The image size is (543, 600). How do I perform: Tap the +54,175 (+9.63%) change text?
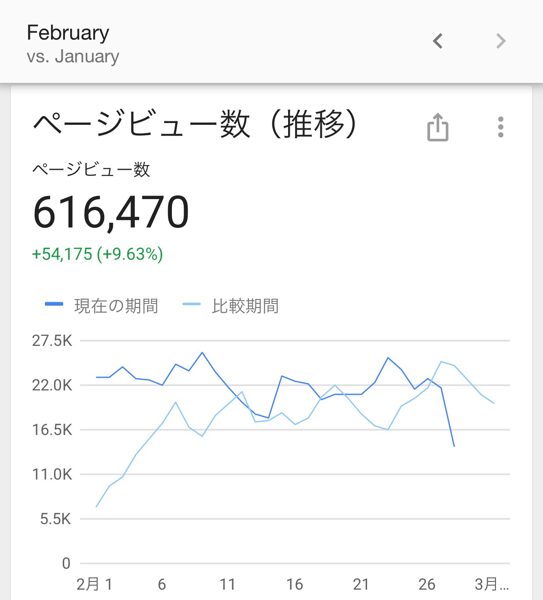click(98, 254)
